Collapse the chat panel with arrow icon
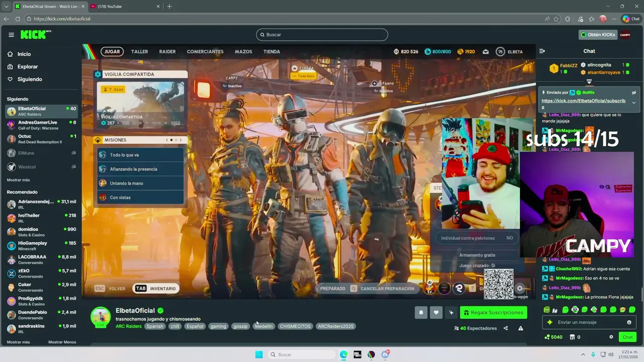 (x=542, y=51)
